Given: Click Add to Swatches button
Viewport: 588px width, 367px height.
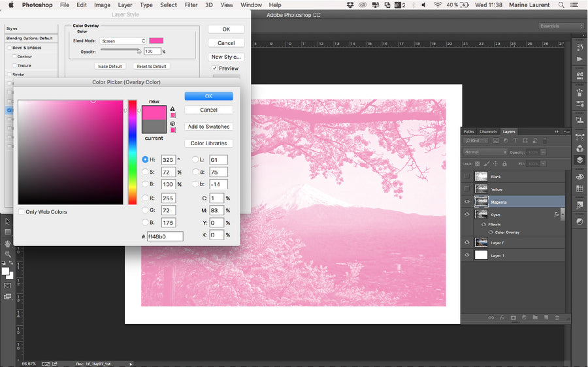Looking at the screenshot, I should pyautogui.click(x=208, y=127).
